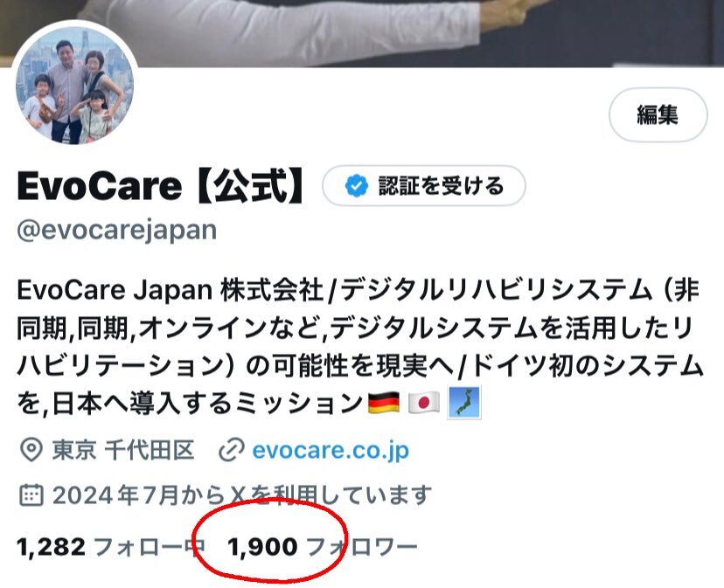Click the bio text starting EvoCare Japan 株式会社

coord(360,347)
